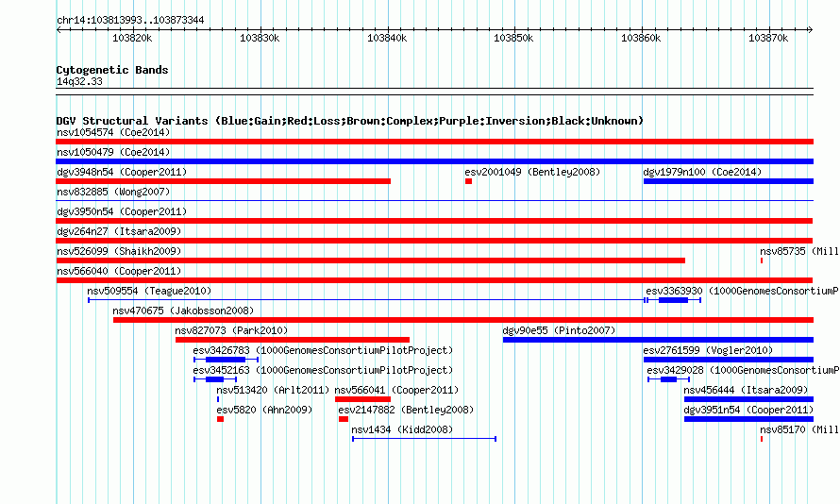
Task: Click the nsv456444 (Itsara2009) blue bar
Action: 749,399
